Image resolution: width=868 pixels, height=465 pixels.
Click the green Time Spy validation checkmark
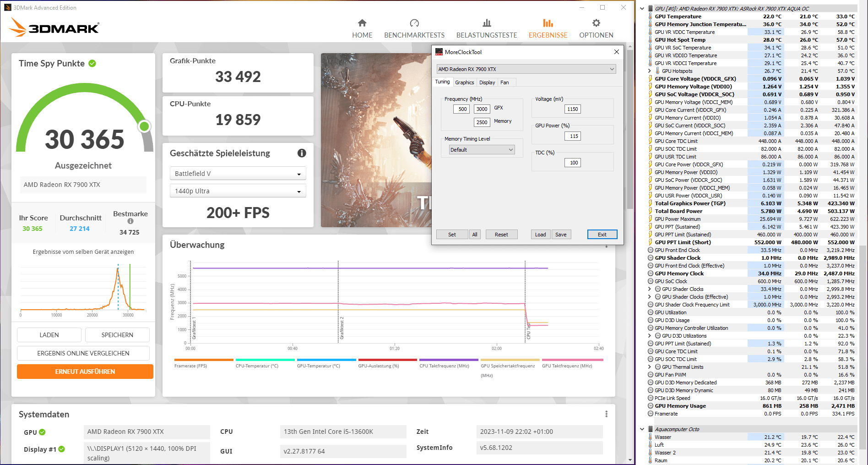(92, 63)
